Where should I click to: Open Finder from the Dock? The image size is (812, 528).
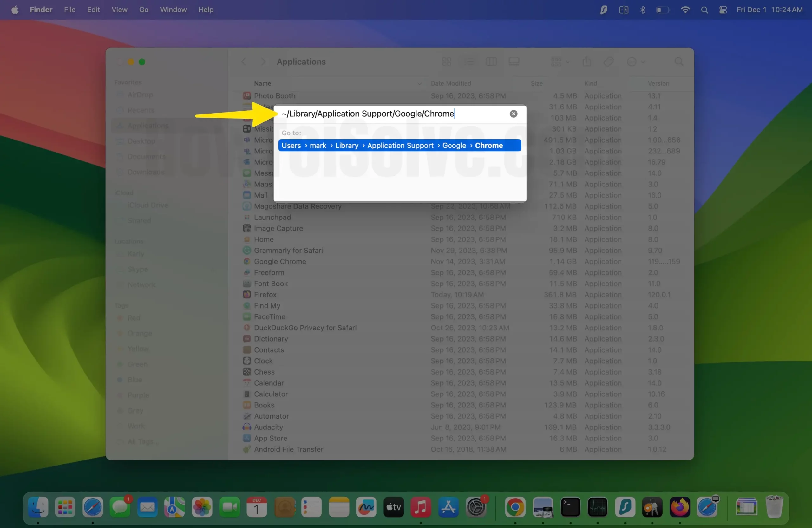tap(38, 507)
